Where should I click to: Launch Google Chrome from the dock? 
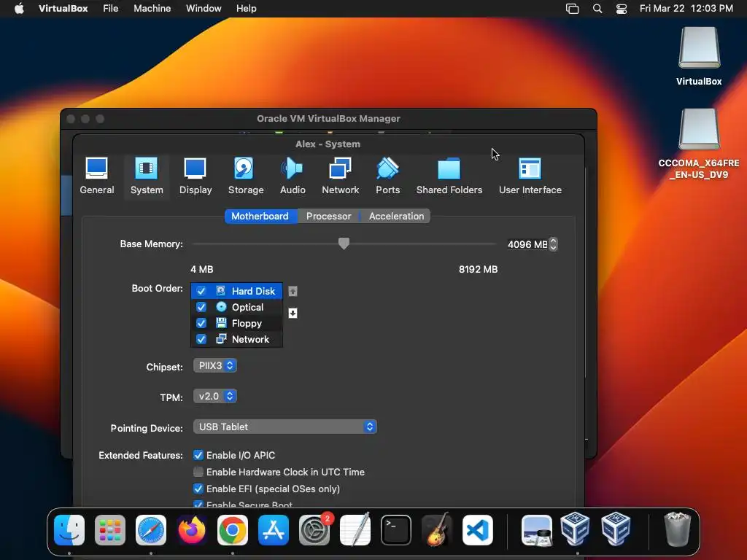[233, 530]
